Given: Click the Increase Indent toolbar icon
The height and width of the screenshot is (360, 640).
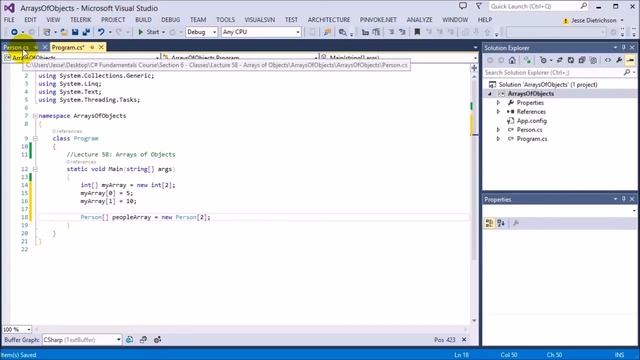Looking at the screenshot, I should 376,32.
